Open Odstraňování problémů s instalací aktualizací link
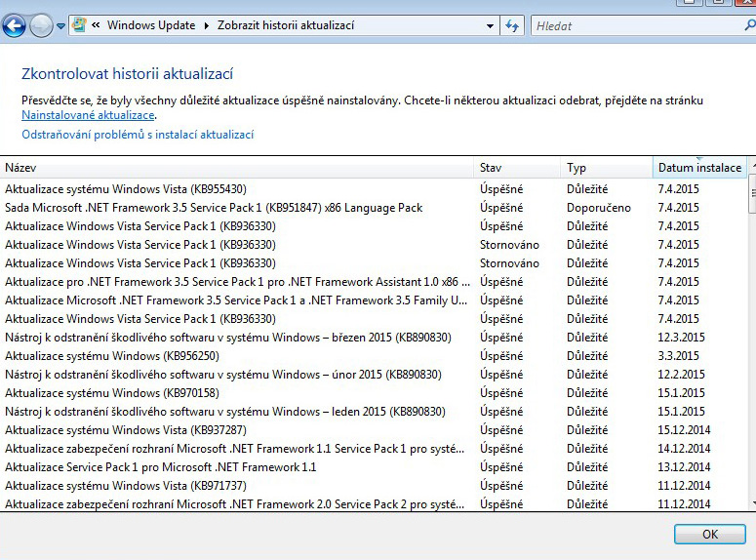The width and height of the screenshot is (756, 560). pos(138,135)
